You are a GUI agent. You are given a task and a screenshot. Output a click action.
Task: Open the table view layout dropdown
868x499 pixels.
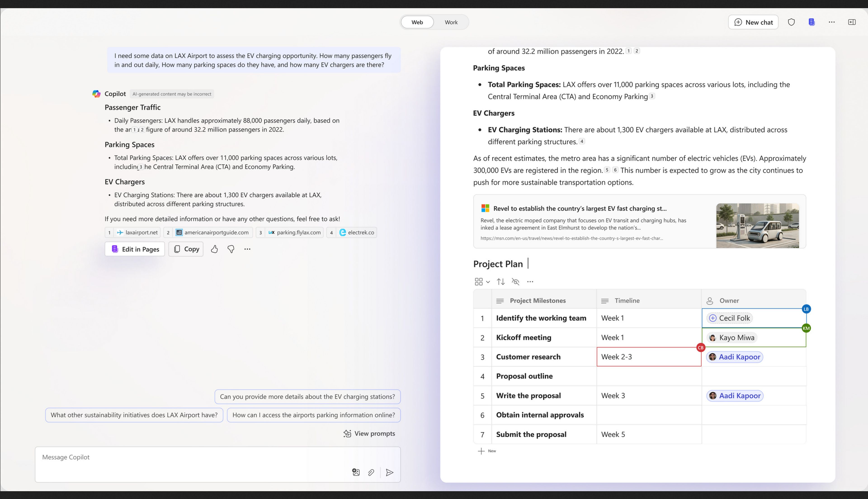coord(482,282)
